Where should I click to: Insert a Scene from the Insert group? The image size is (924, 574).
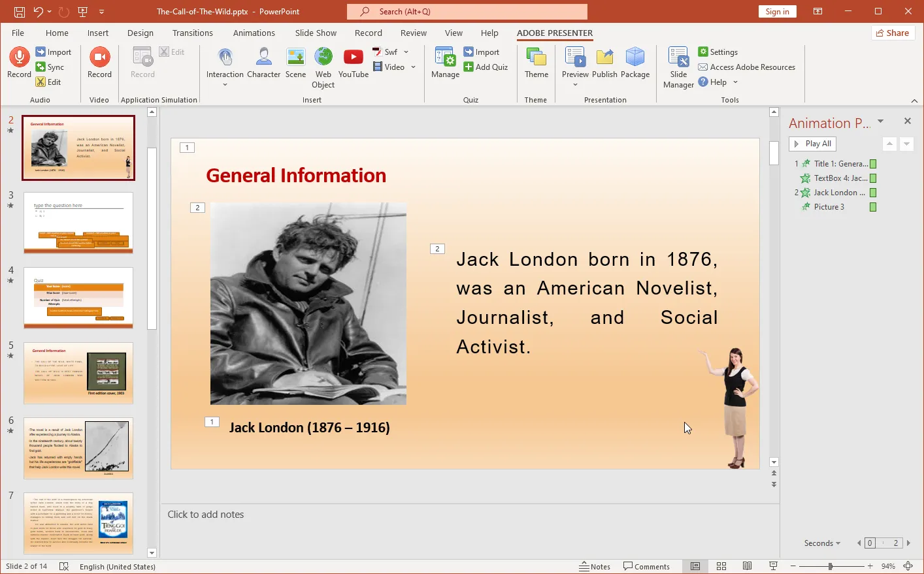coord(295,62)
